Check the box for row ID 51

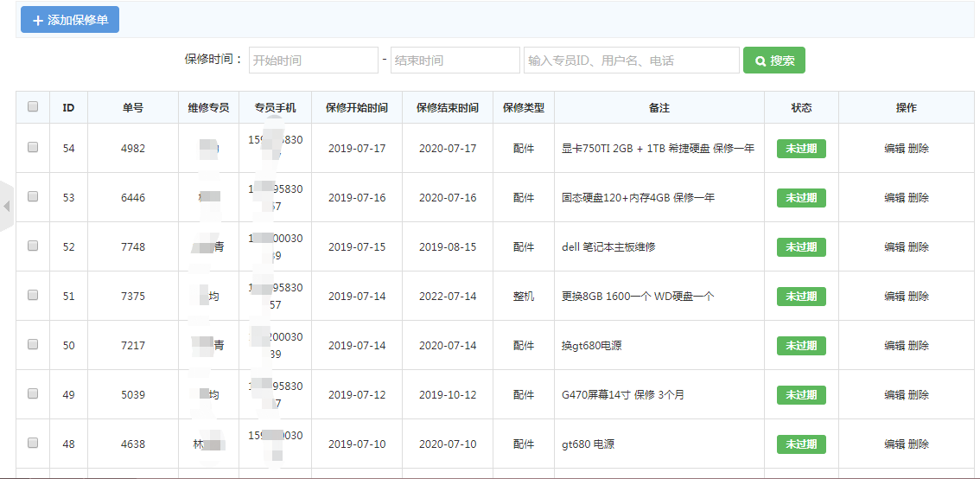click(x=33, y=295)
